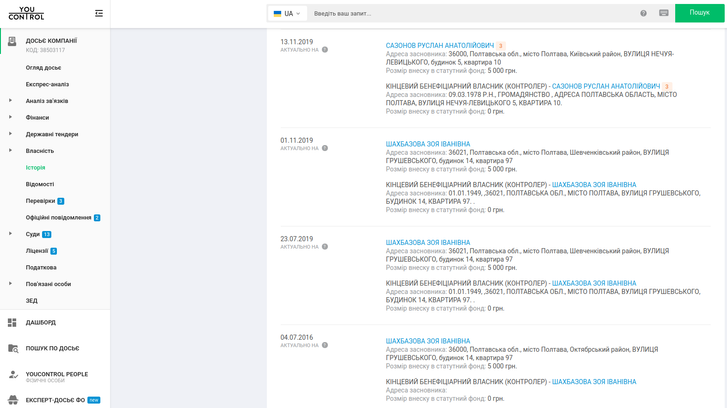Expand the Аналіз зв'язків section arrow
This screenshot has width=727, height=408.
(x=10, y=101)
